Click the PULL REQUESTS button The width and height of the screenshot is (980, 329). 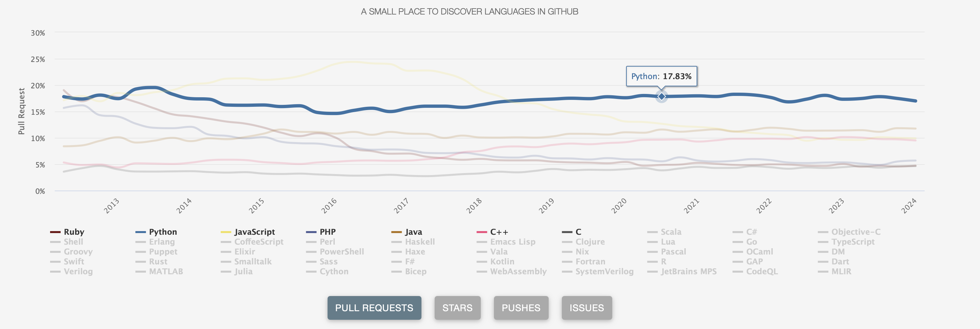pos(374,308)
